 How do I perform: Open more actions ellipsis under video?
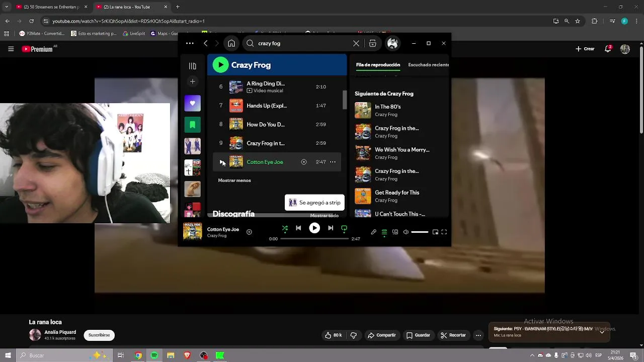pos(478,335)
